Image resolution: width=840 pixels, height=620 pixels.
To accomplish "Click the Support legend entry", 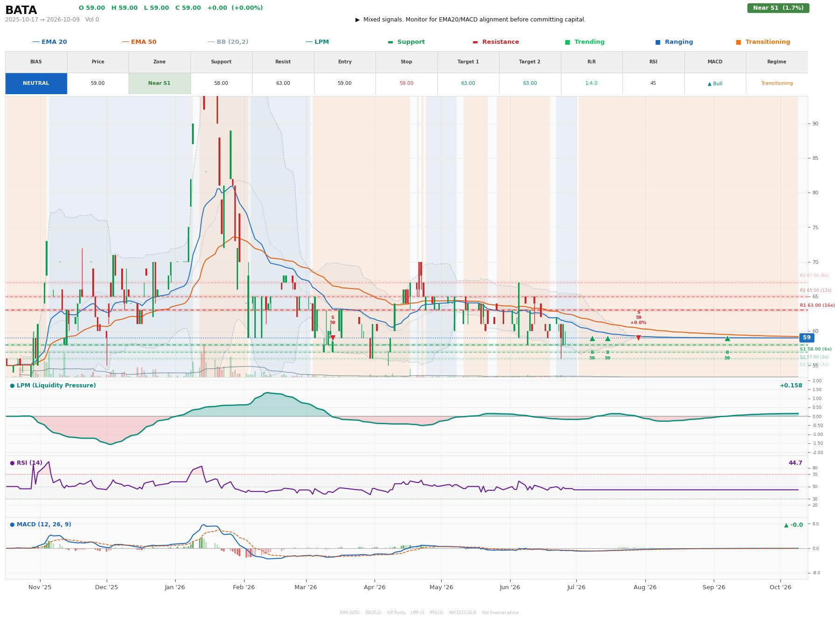I will pyautogui.click(x=406, y=42).
